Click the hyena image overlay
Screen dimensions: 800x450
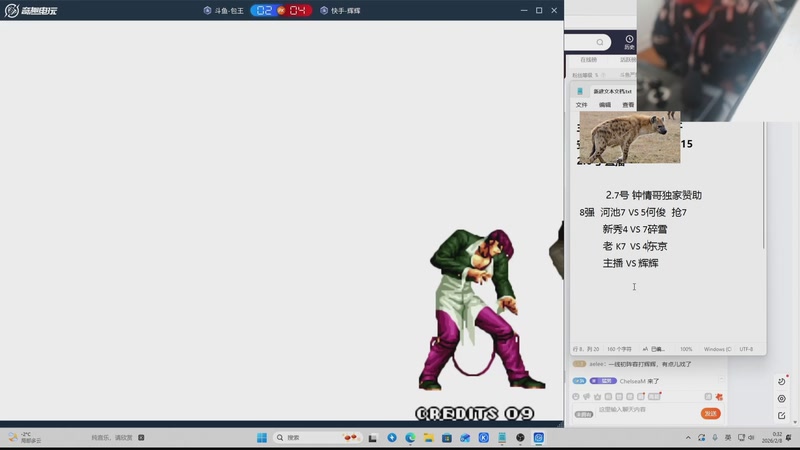pyautogui.click(x=630, y=137)
